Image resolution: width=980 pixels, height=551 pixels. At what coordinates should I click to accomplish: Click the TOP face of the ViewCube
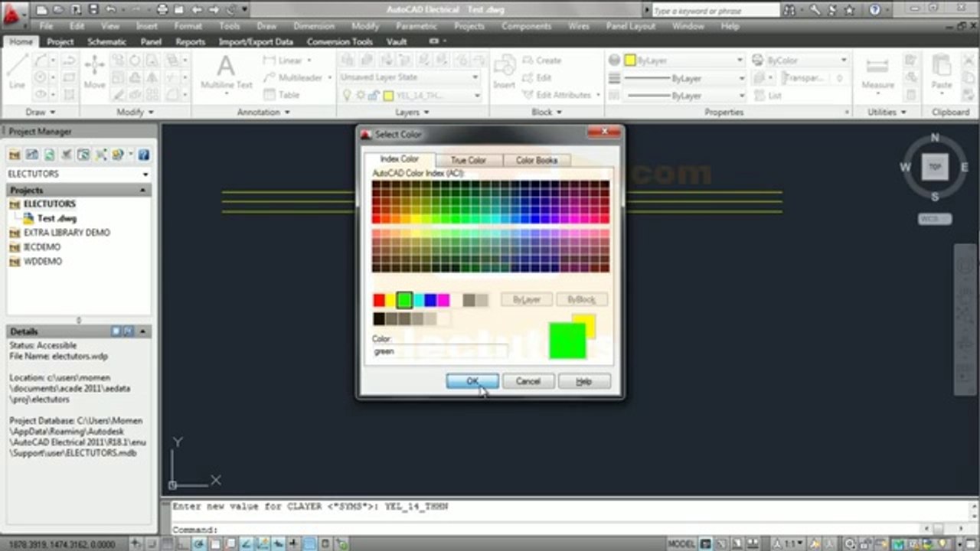tap(935, 166)
